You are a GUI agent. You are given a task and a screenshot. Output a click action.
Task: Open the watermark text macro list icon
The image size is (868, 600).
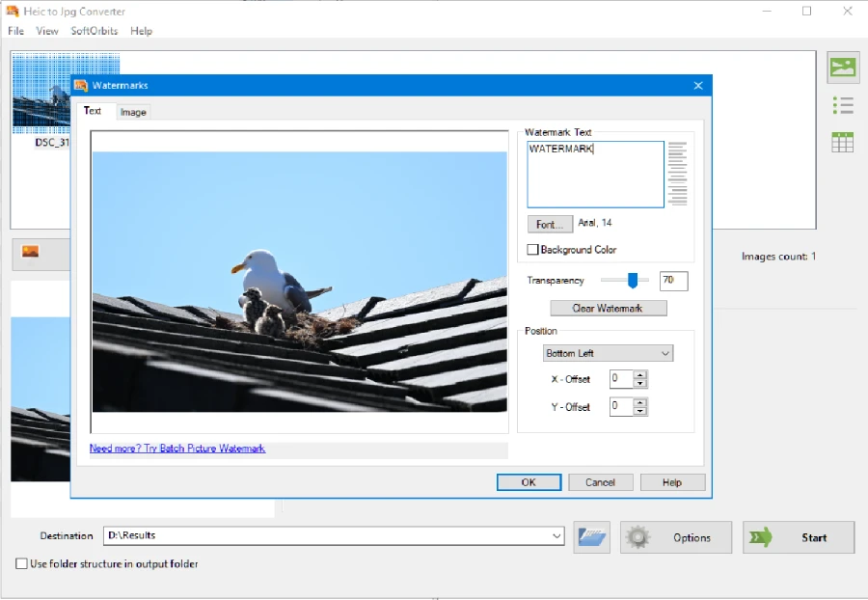coord(678,174)
